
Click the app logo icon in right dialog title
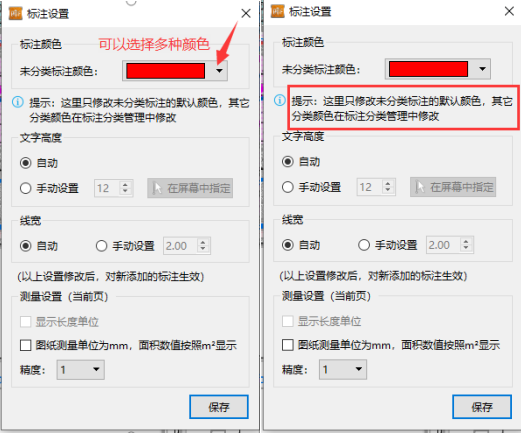[278, 11]
